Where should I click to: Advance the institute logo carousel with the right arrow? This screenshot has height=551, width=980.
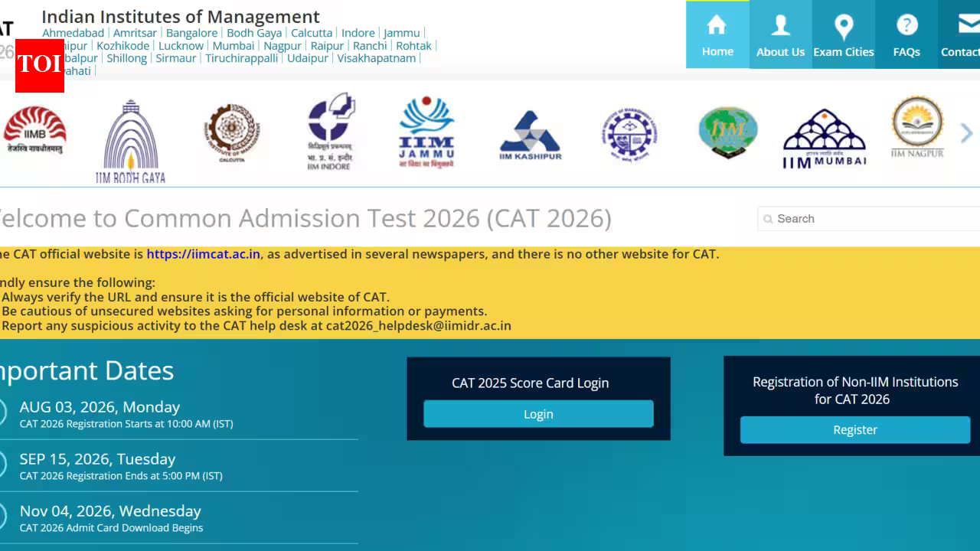pyautogui.click(x=966, y=133)
